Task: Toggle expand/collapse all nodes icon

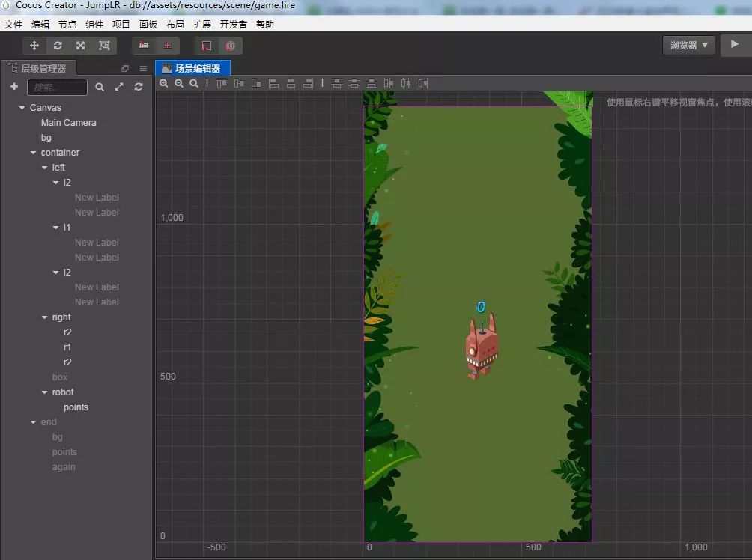Action: pos(119,87)
